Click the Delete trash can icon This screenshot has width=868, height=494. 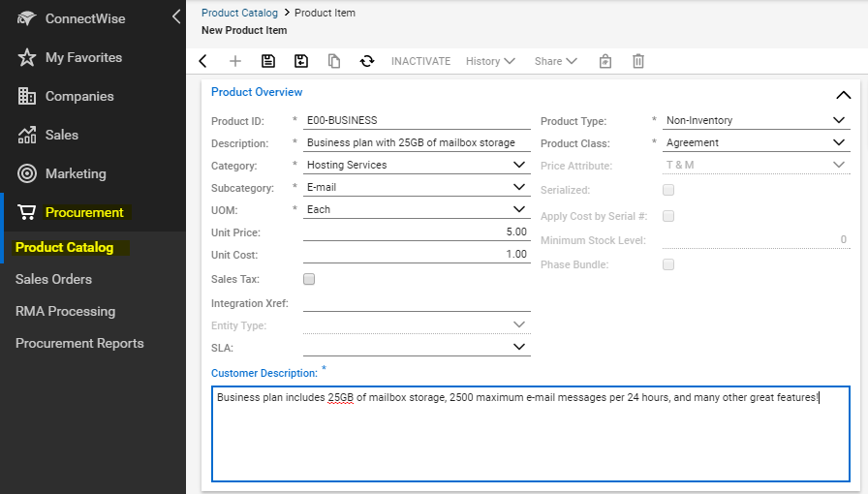pos(638,61)
